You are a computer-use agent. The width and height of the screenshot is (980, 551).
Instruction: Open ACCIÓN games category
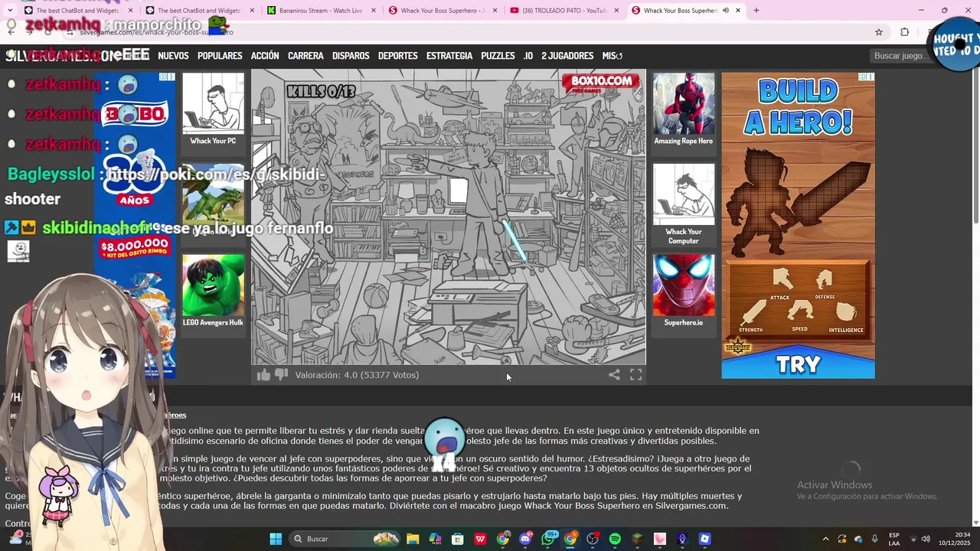[x=265, y=56]
